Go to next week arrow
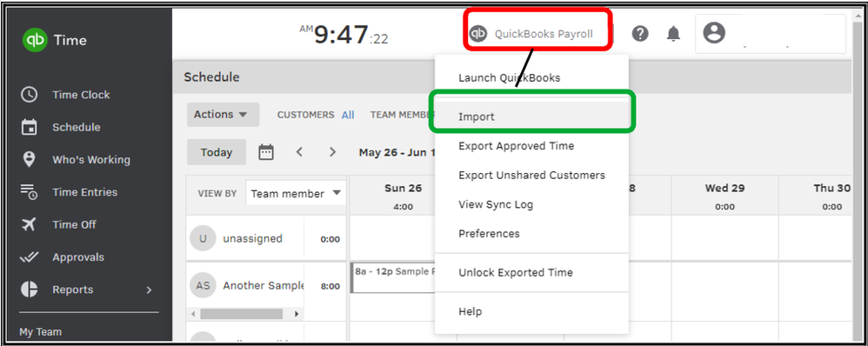This screenshot has height=346, width=868. tap(333, 151)
